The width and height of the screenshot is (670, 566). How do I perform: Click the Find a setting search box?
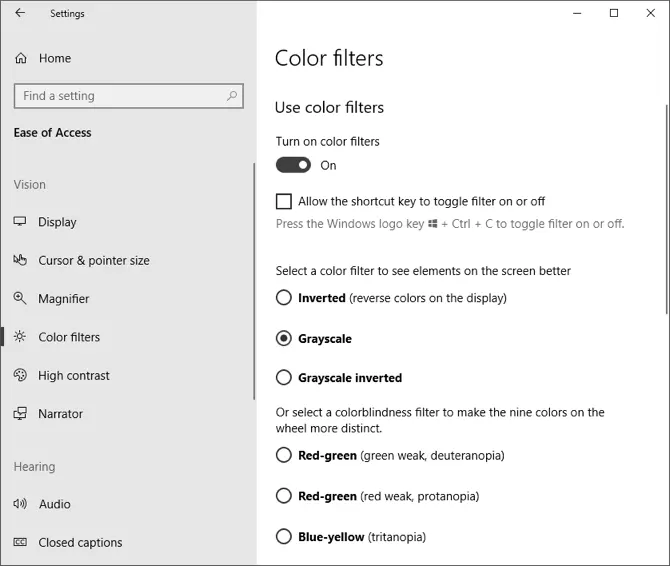point(120,96)
